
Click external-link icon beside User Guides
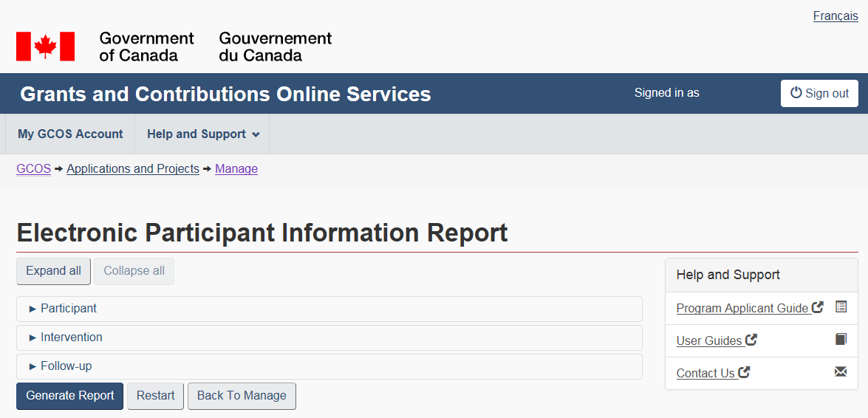(x=751, y=340)
